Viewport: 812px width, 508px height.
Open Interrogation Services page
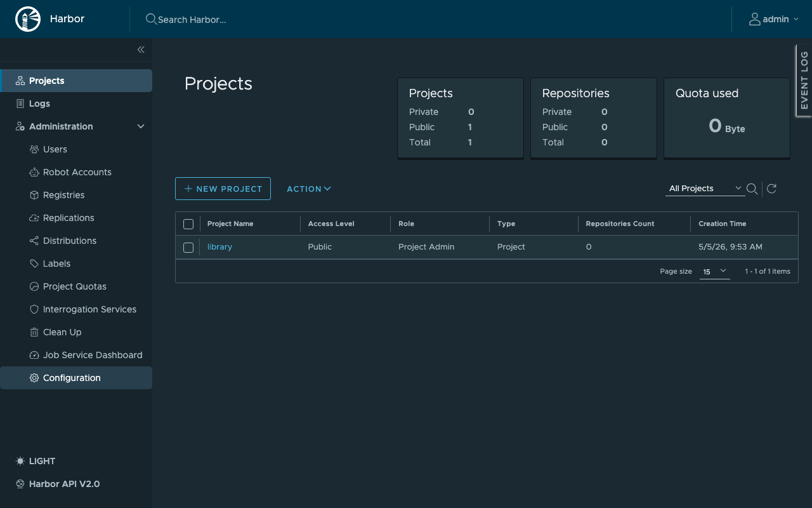click(76, 309)
